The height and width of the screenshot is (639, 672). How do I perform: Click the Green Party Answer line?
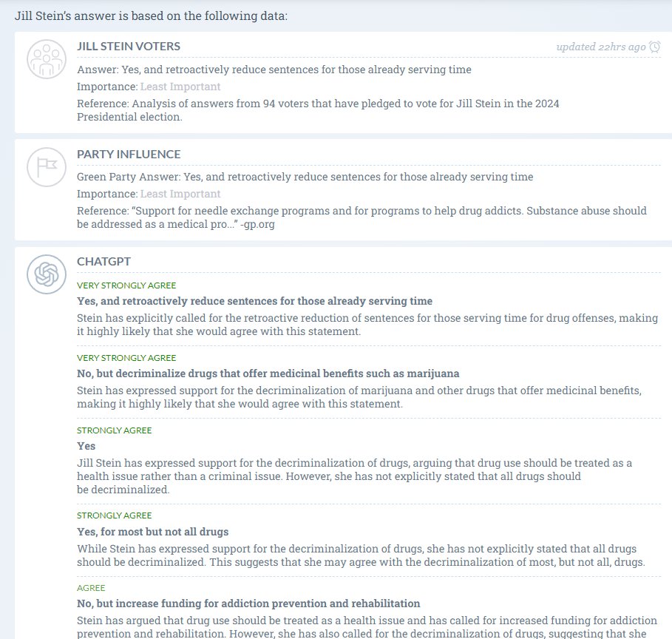click(305, 177)
